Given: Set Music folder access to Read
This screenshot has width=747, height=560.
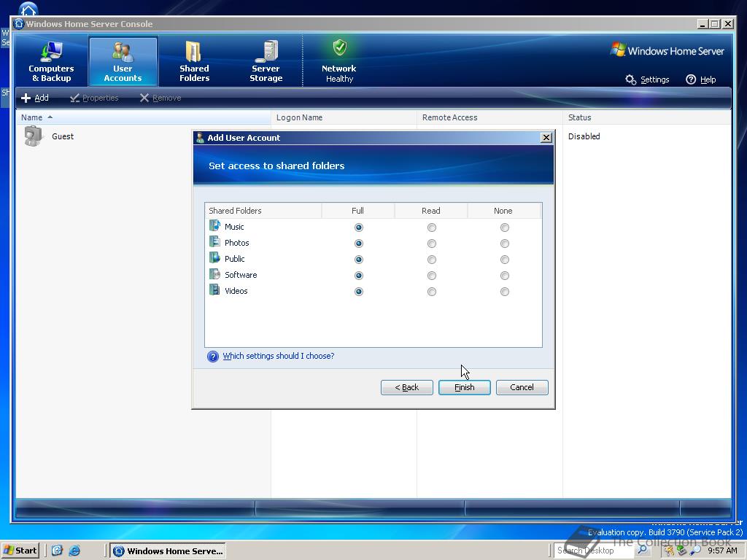Looking at the screenshot, I should [x=432, y=227].
